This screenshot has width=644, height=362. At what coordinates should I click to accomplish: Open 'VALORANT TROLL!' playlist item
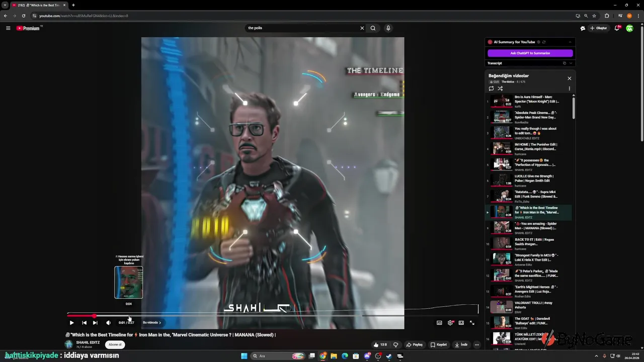[x=528, y=307]
